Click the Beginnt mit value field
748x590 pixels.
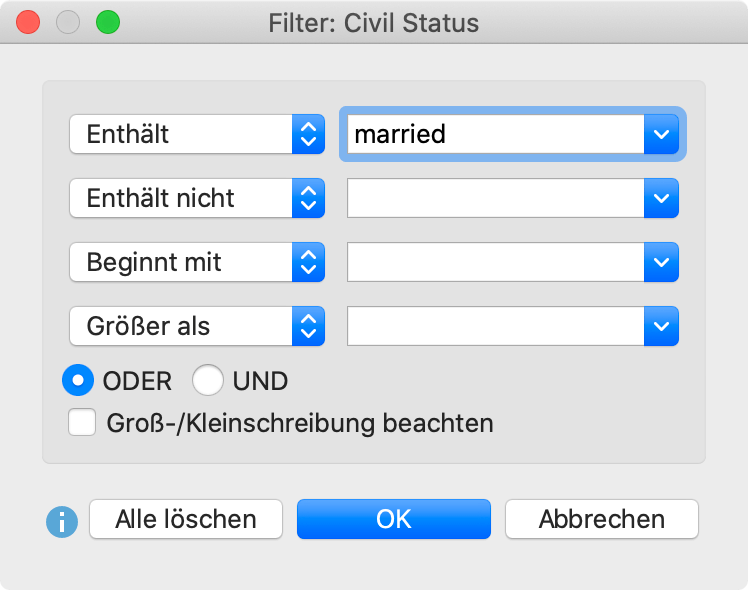click(496, 262)
